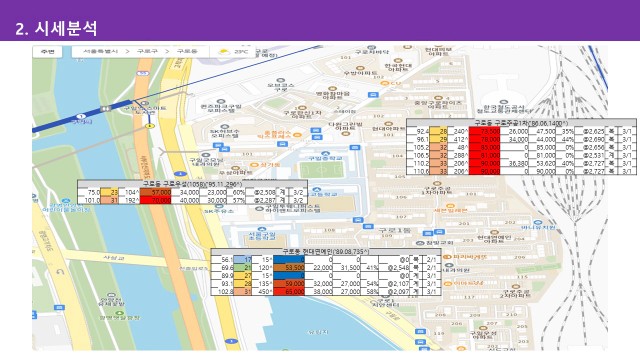
Task: Click the @2,287 unit price cell
Action: [x=261, y=200]
